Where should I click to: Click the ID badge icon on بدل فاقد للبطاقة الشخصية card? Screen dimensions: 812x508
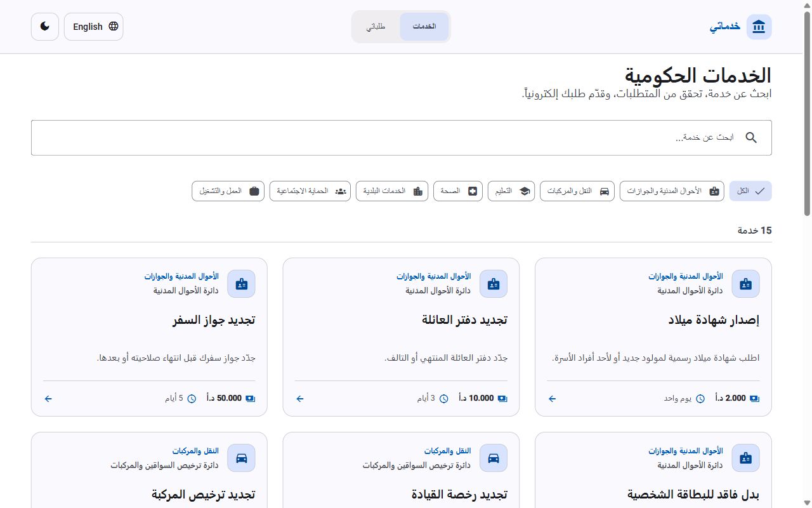[746, 458]
